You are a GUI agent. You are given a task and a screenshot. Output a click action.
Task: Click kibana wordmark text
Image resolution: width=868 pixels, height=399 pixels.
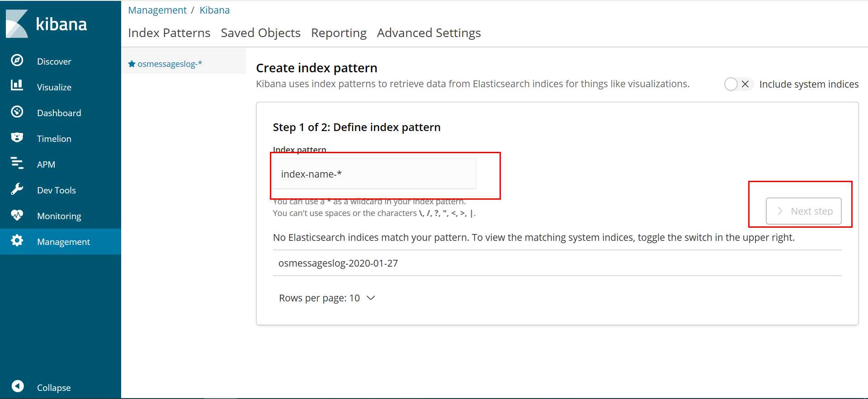coord(61,24)
